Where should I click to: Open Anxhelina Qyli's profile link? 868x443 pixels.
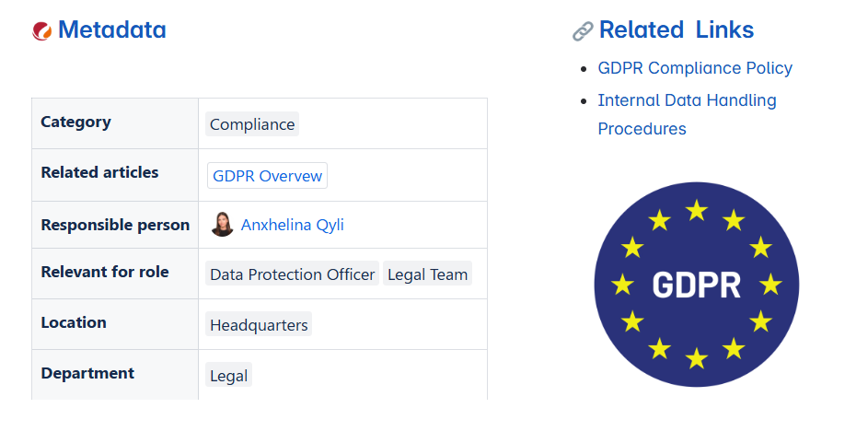tap(292, 225)
